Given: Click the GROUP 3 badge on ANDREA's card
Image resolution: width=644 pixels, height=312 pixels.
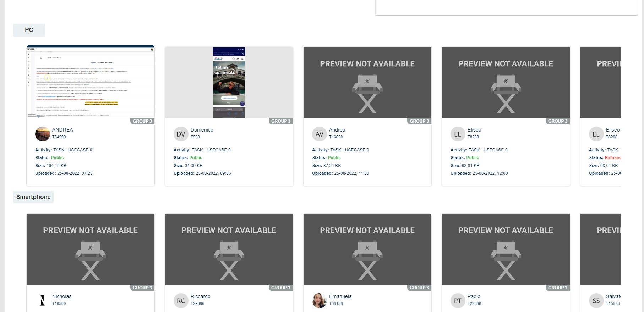Looking at the screenshot, I should click(142, 121).
